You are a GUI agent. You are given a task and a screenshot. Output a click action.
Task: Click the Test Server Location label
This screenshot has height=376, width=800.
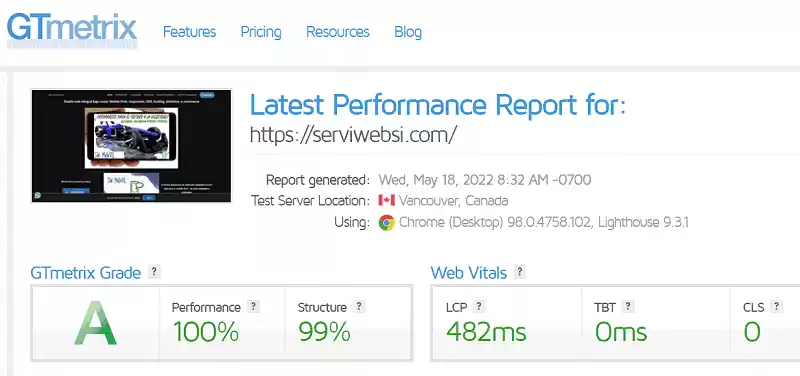coord(311,201)
